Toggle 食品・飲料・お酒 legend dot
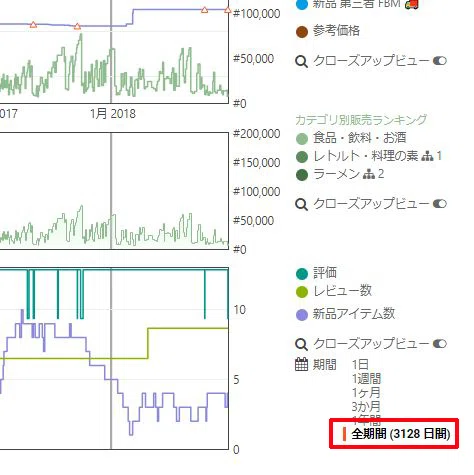This screenshot has width=474, height=475. click(x=302, y=139)
